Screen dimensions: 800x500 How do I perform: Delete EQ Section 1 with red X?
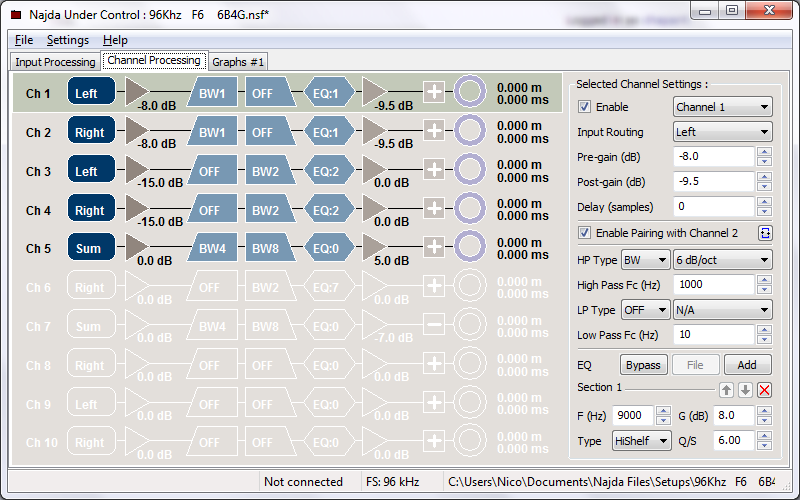[x=764, y=390]
